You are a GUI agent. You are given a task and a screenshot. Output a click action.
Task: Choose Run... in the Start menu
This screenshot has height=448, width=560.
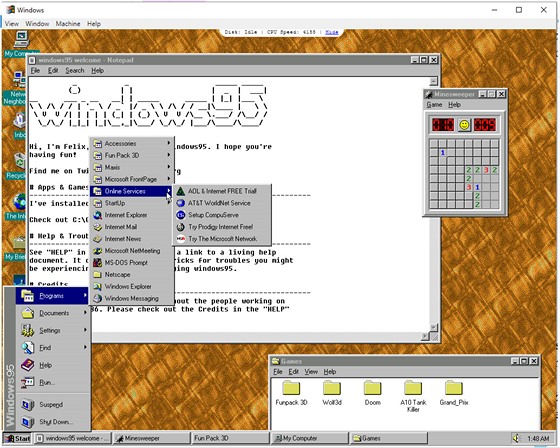52,383
